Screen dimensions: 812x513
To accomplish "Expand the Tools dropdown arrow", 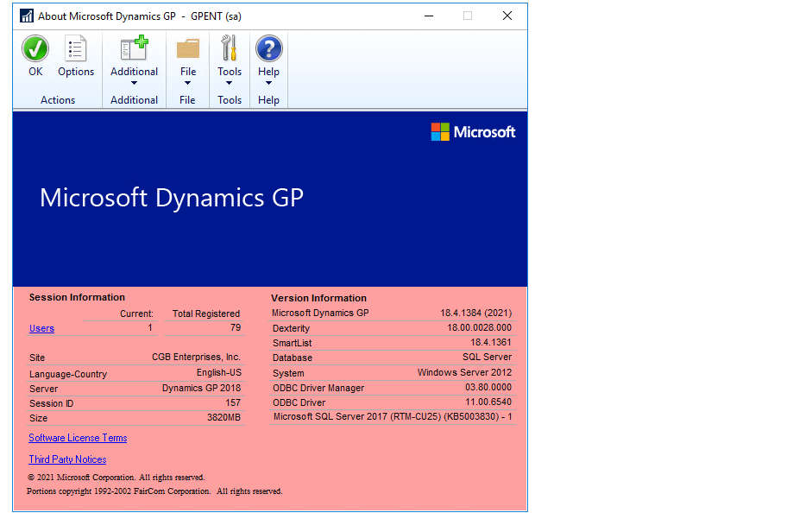I will (x=230, y=84).
